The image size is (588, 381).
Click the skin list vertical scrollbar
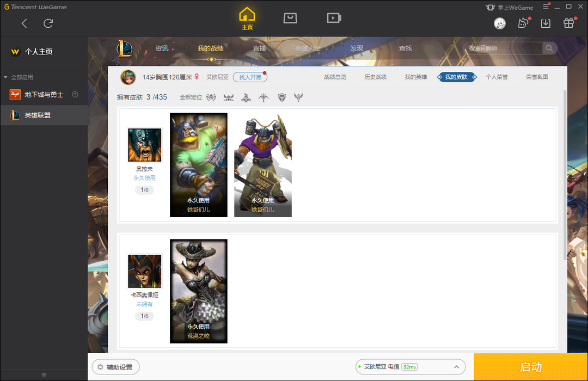pos(565,174)
